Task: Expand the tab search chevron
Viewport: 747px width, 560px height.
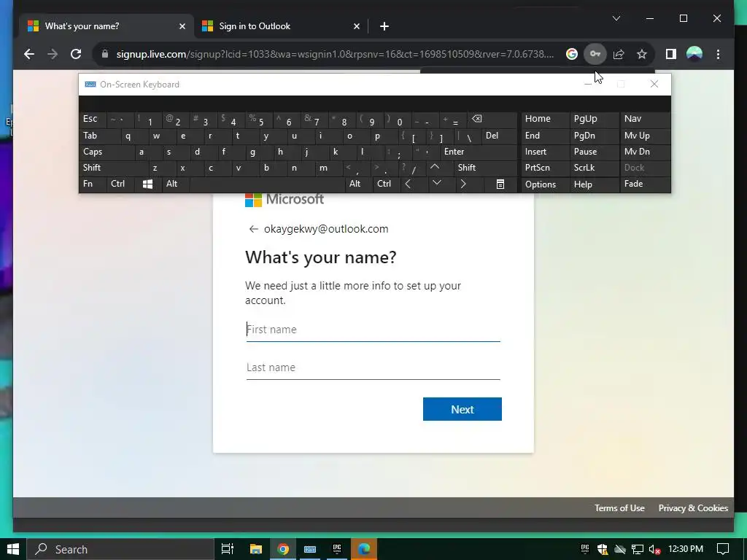Action: [616, 18]
